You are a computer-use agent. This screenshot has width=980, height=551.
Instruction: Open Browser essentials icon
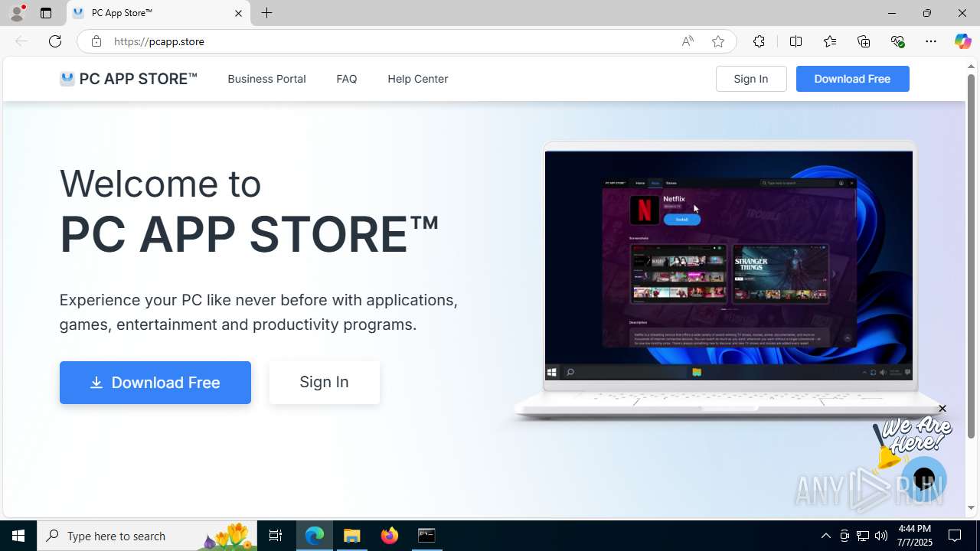[897, 41]
